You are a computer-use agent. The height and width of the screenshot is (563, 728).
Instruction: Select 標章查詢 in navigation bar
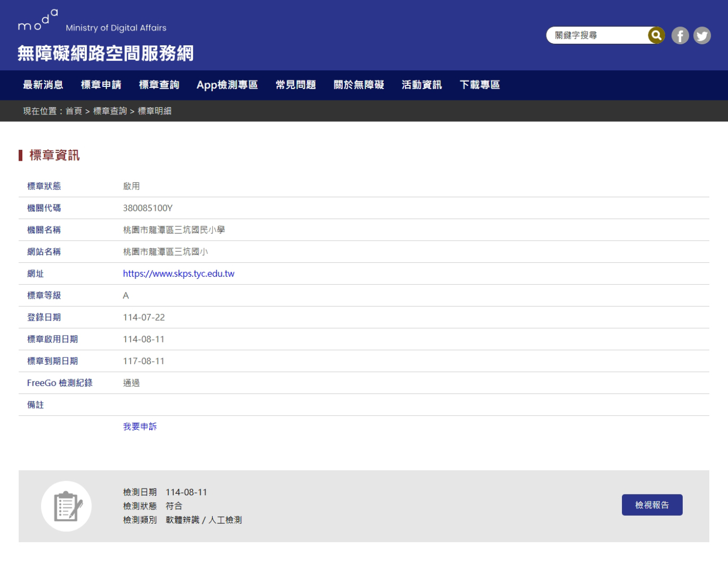159,85
